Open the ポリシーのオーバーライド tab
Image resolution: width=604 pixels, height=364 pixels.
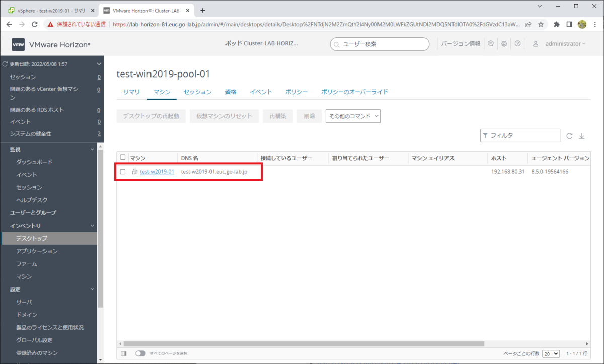[354, 92]
